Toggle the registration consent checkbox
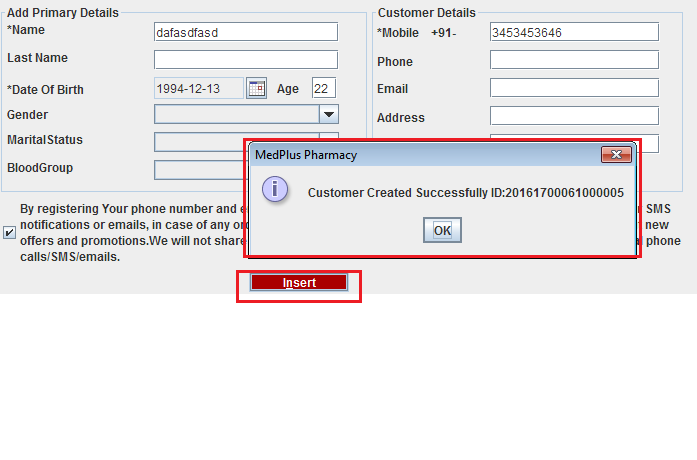Viewport: 697px width, 460px height. 9,232
